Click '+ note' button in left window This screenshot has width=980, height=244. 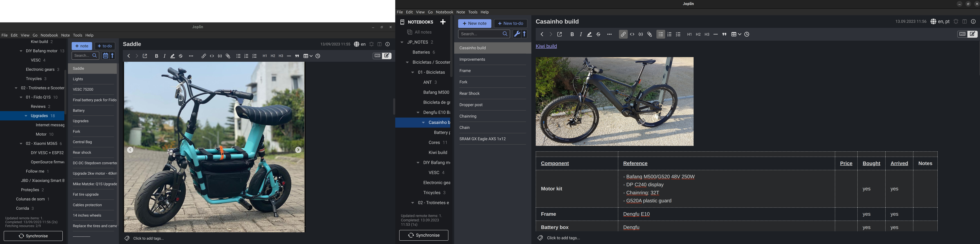pyautogui.click(x=82, y=46)
